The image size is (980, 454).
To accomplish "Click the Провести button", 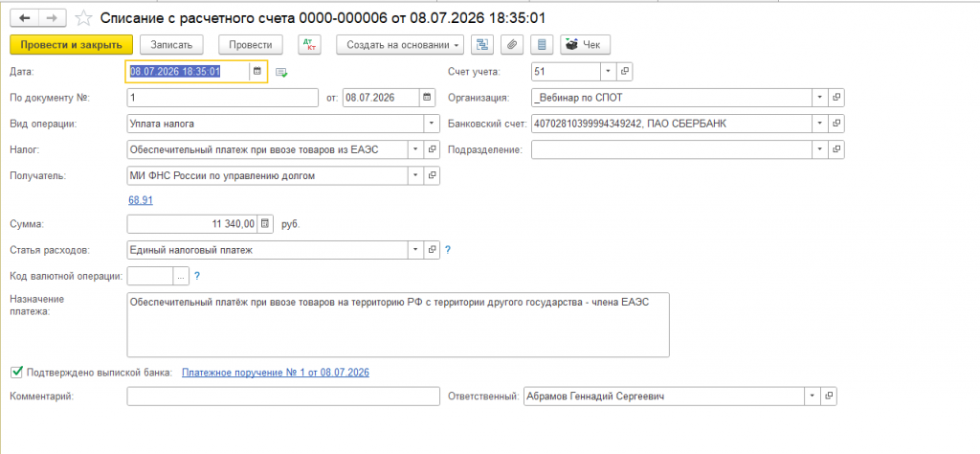I will click(x=250, y=44).
